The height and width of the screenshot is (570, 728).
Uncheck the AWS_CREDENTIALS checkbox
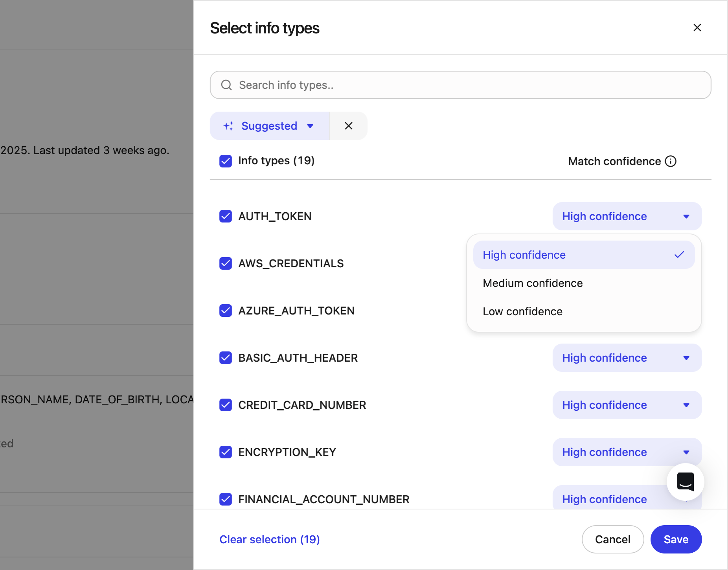[226, 263]
